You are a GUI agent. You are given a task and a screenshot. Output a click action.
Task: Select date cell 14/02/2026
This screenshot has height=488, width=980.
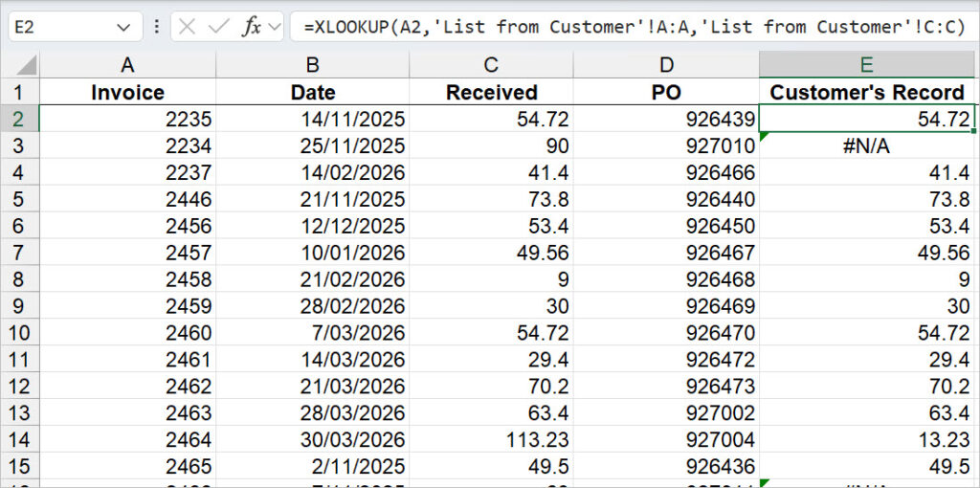[x=313, y=172]
